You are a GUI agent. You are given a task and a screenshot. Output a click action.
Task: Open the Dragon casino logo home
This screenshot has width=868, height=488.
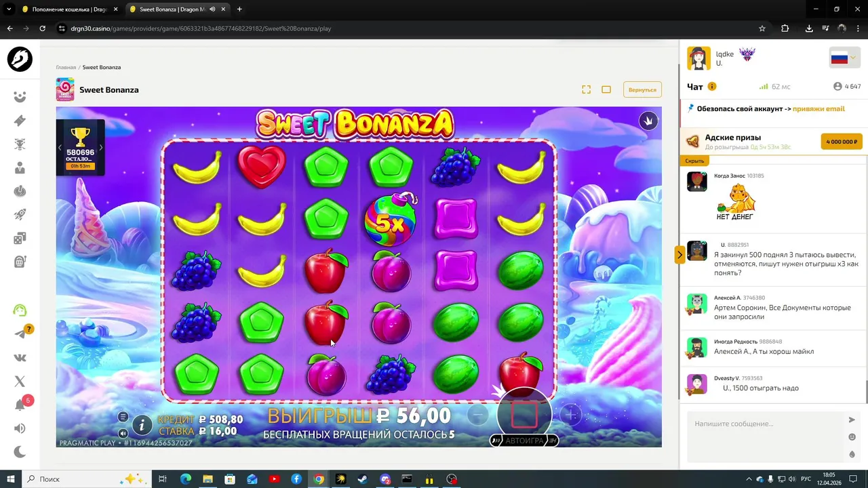tap(20, 60)
